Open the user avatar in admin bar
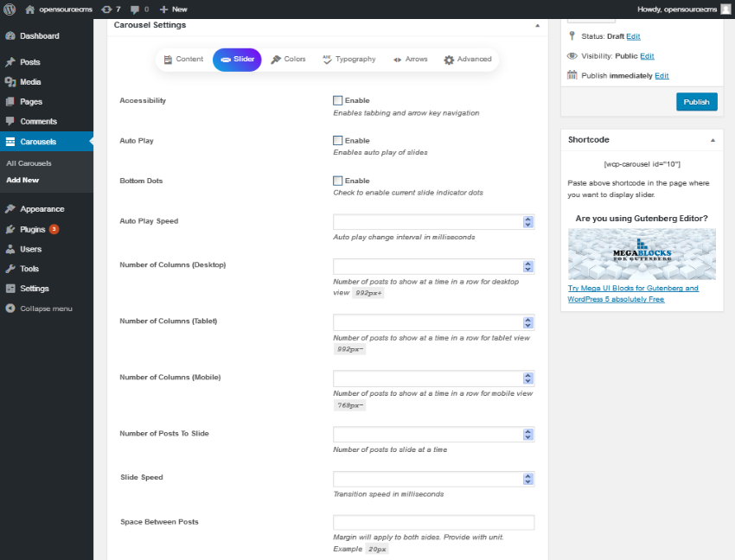This screenshot has width=735, height=560. 725,9
